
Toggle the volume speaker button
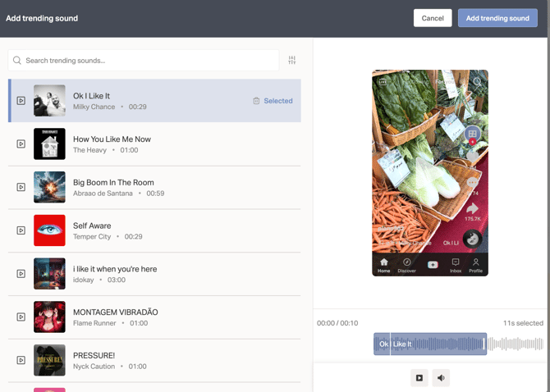point(441,377)
